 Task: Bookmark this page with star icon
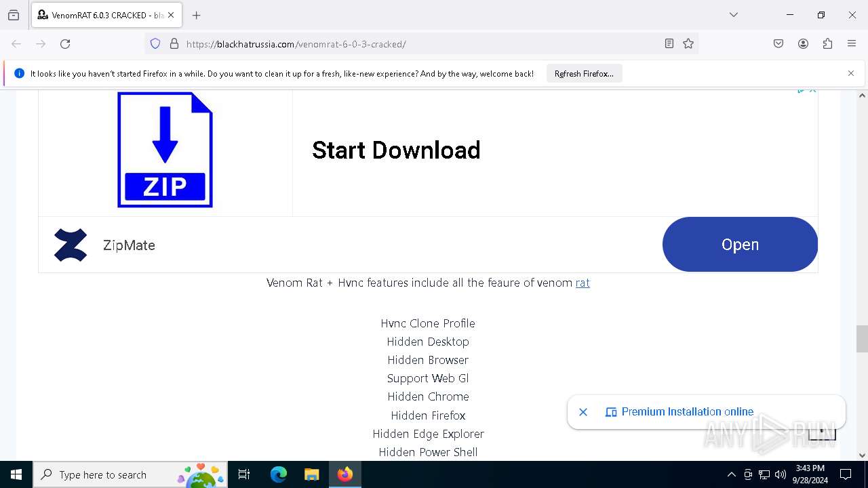click(x=688, y=44)
